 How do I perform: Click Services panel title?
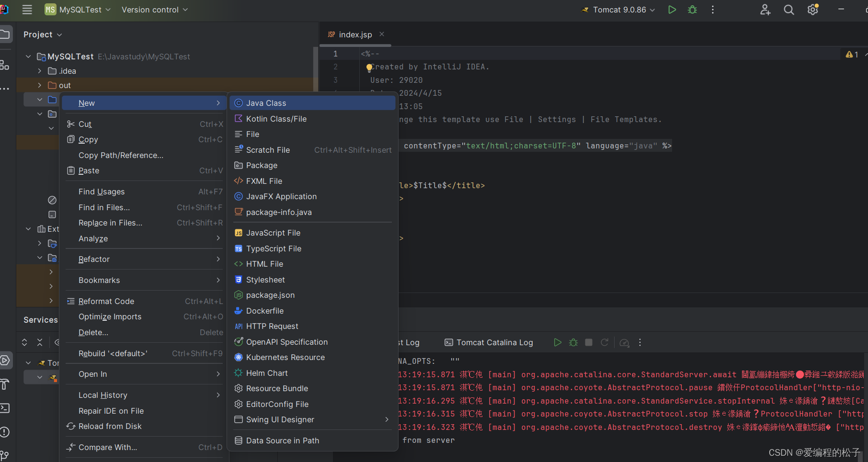pos(41,320)
